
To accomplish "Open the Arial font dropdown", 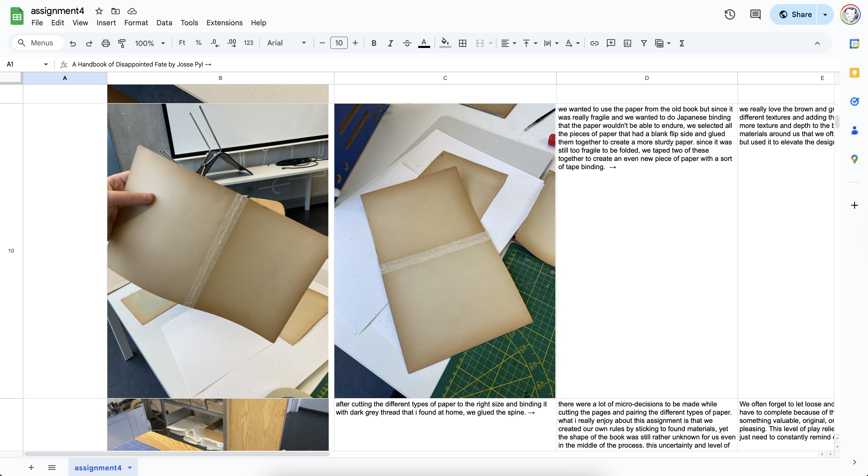I will [286, 43].
